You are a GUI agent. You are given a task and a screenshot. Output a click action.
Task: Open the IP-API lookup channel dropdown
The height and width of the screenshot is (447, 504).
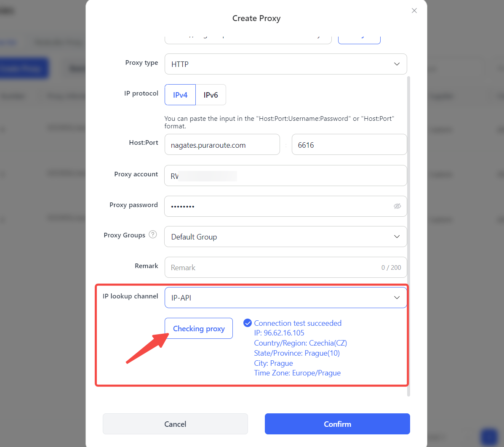(x=285, y=298)
